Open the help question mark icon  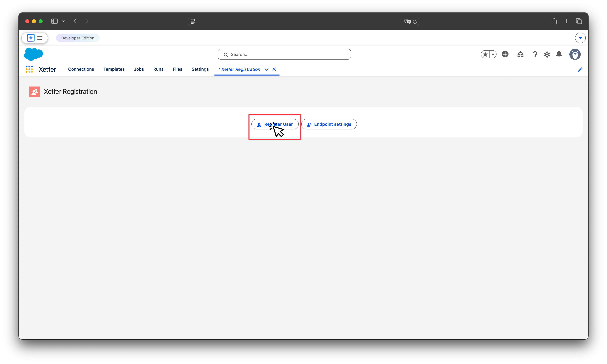tap(535, 54)
